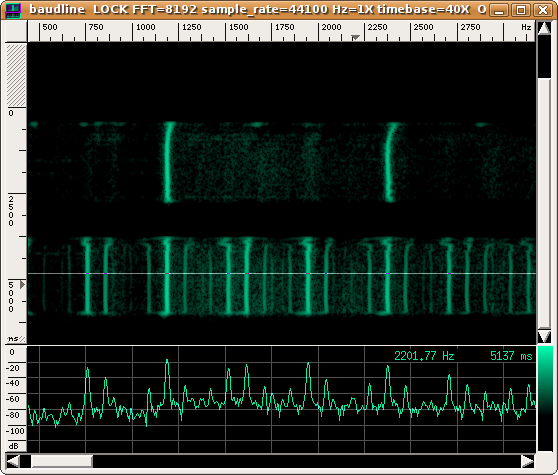Click the bright spectrogram line near 1125 Hz
This screenshot has height=475, width=558.
168,162
